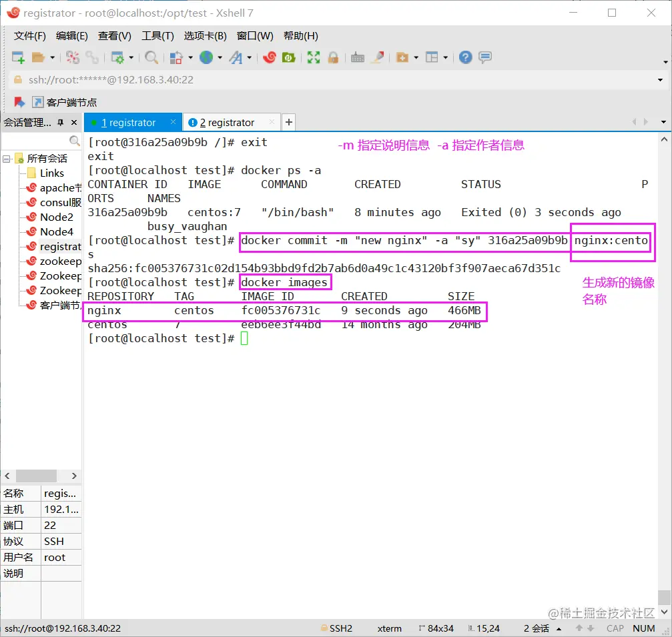
Task: Open the font dropdown arrow
Action: (249, 57)
